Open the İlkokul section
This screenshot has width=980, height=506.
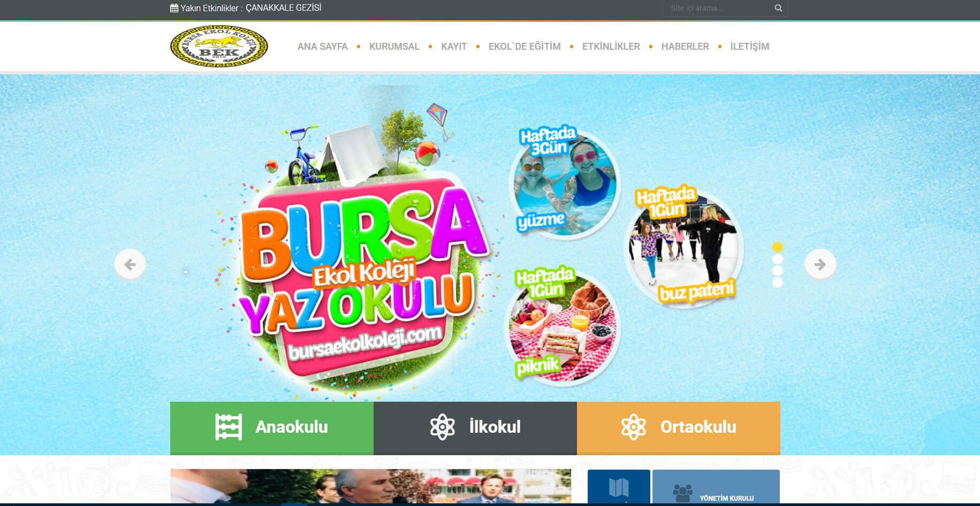point(475,428)
